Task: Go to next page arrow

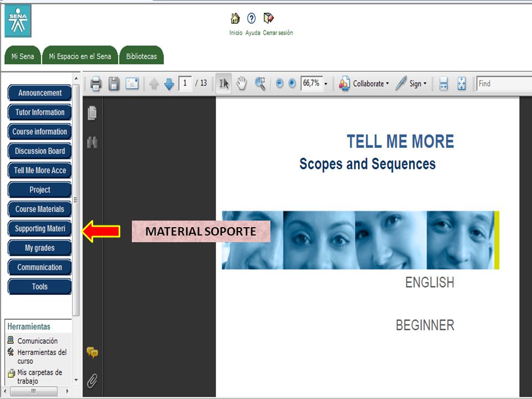Action: (169, 84)
